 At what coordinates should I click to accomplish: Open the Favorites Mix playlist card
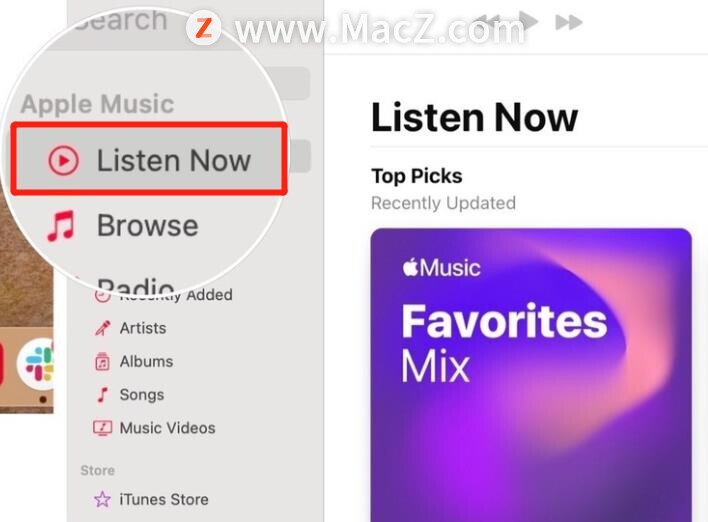point(531,375)
